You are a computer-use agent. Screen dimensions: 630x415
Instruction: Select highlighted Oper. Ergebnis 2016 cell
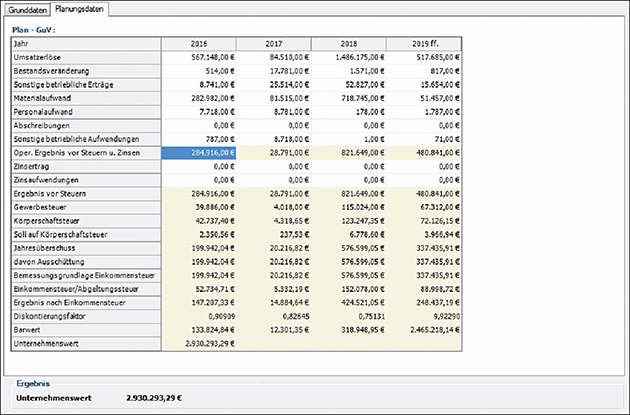click(x=200, y=152)
